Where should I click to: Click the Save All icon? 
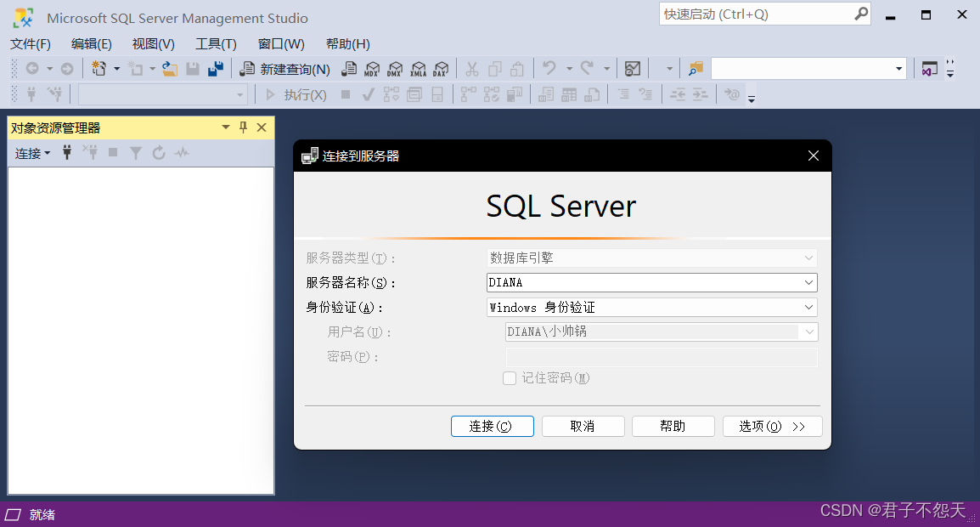216,68
